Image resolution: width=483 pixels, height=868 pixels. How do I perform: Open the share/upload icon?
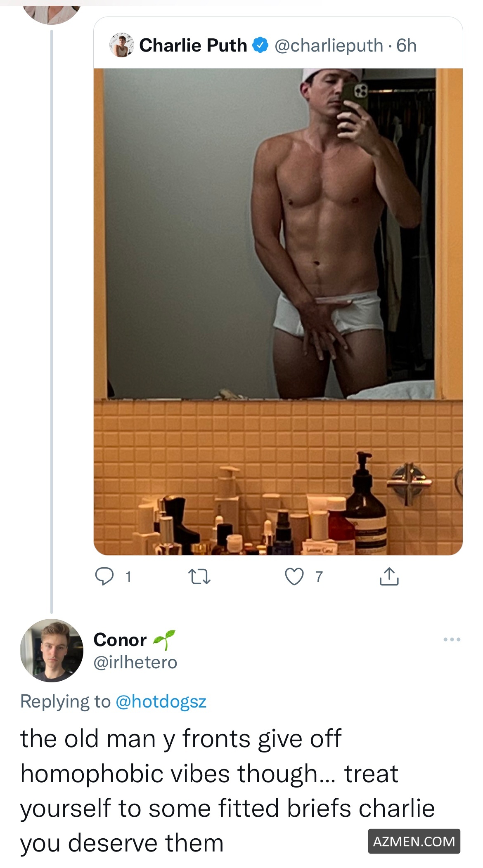point(389,576)
